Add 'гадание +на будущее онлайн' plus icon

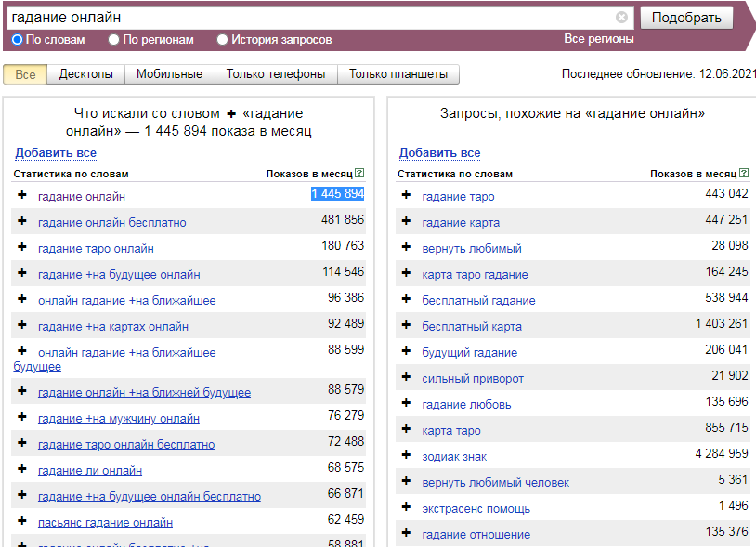coord(21,273)
